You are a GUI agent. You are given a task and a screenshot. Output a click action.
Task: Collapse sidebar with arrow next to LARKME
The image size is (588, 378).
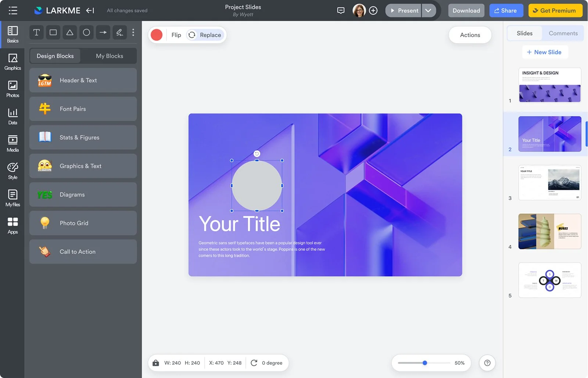click(x=90, y=10)
